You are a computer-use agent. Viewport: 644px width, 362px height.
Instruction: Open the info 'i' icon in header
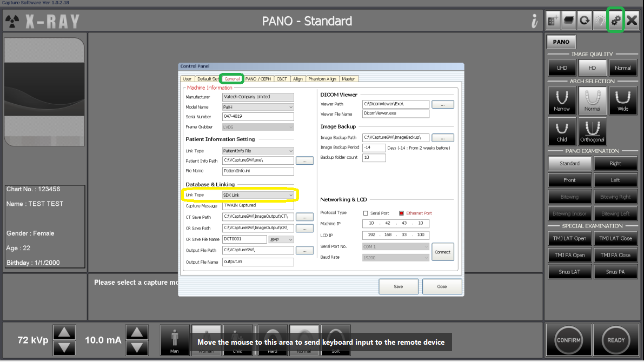tap(534, 21)
